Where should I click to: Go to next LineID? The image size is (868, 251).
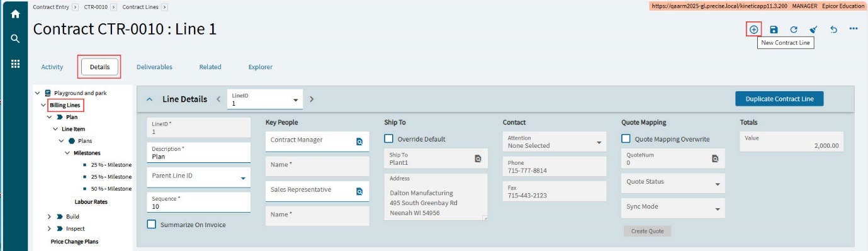[x=311, y=99]
